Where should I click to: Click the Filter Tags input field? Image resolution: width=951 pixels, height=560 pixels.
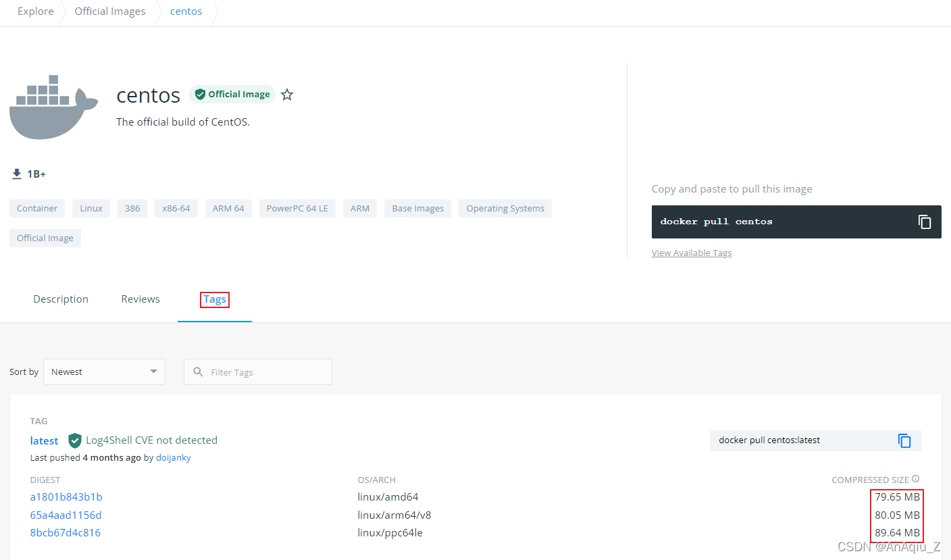pos(258,372)
